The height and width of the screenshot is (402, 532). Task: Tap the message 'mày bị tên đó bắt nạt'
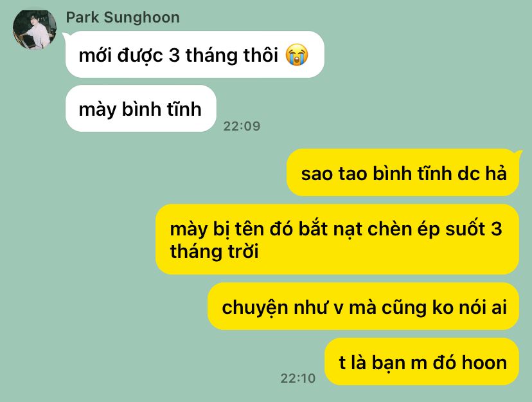[x=337, y=239]
